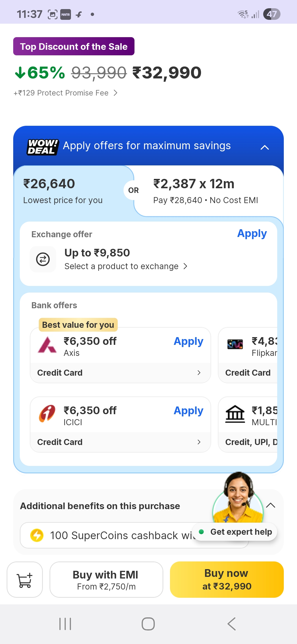Tap the Flipkart credit card icon

pyautogui.click(x=235, y=344)
